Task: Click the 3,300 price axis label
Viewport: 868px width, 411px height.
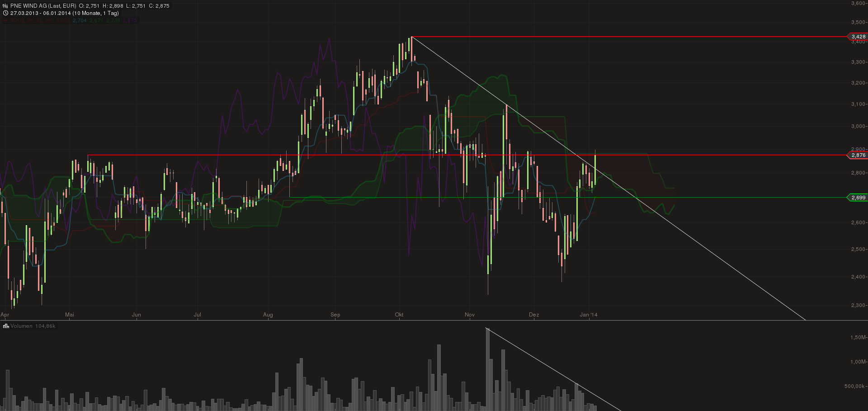Action: (858, 62)
